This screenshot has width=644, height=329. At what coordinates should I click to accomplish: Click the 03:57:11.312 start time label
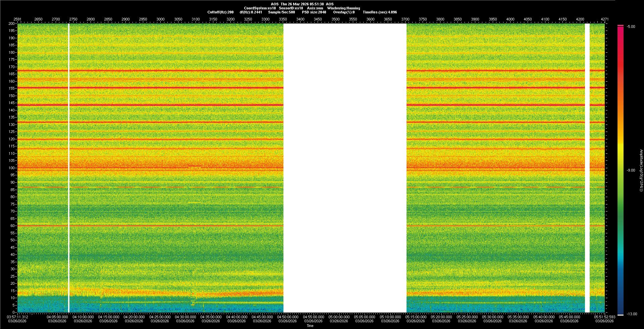tap(18, 317)
